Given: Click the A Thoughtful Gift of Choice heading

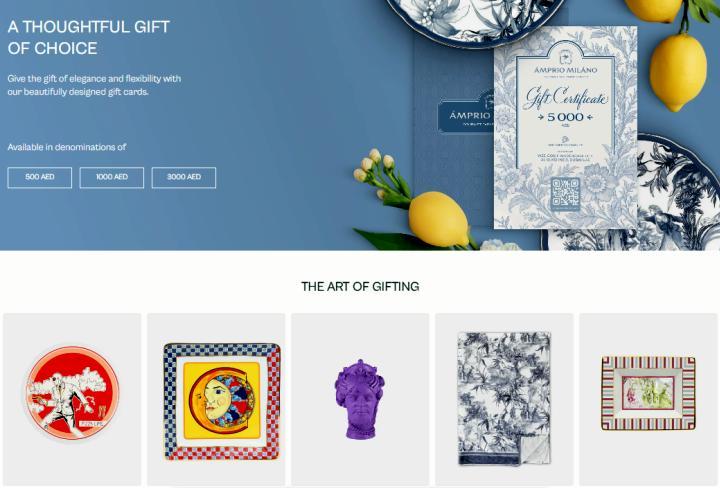Looking at the screenshot, I should click(x=89, y=37).
